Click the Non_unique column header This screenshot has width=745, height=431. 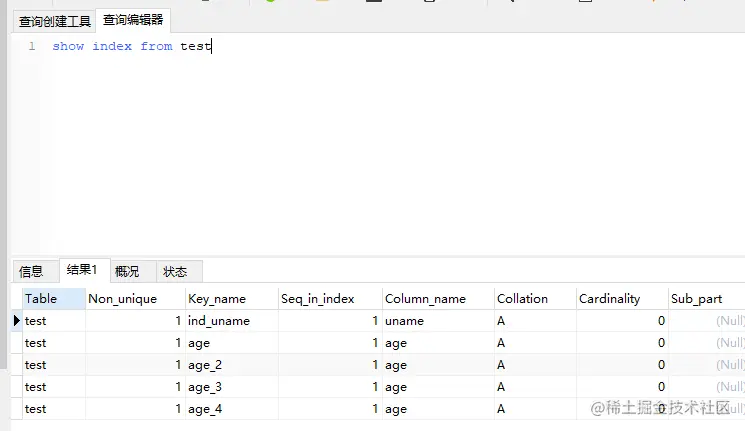(135, 298)
